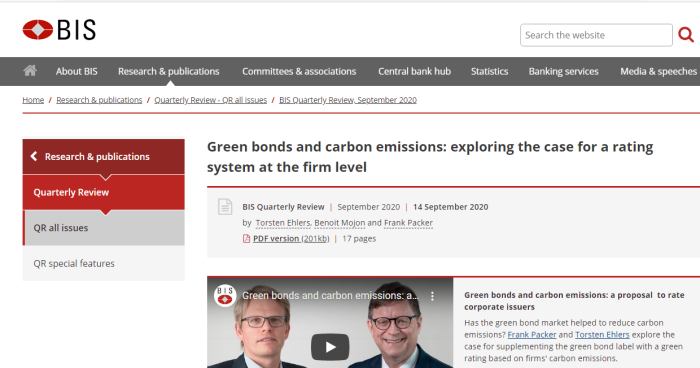The image size is (700, 368).
Task: Click the BIS logo
Action: coord(59,30)
